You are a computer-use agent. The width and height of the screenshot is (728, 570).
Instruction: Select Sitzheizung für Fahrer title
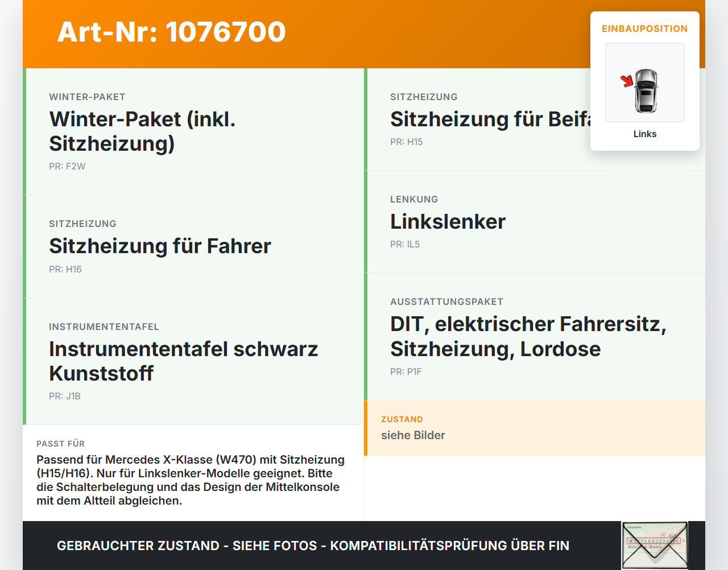click(x=160, y=246)
